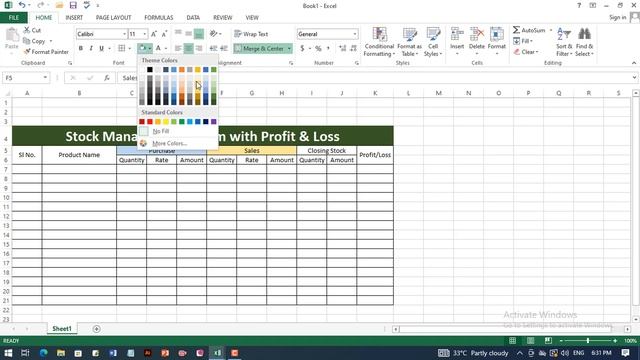Click the Insert Function fx icon

107,78
